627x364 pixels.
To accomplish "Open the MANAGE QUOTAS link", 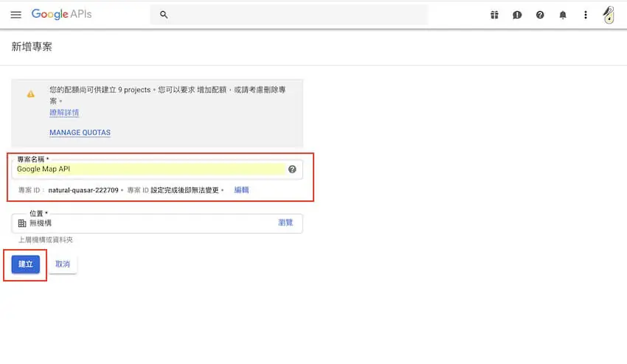I will click(x=80, y=132).
